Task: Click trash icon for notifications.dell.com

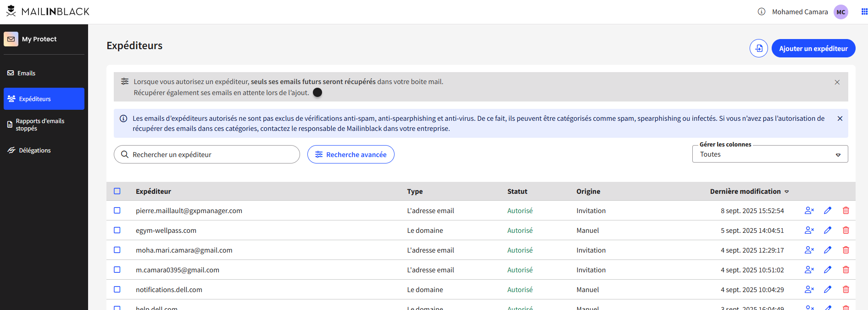Action: [x=846, y=289]
